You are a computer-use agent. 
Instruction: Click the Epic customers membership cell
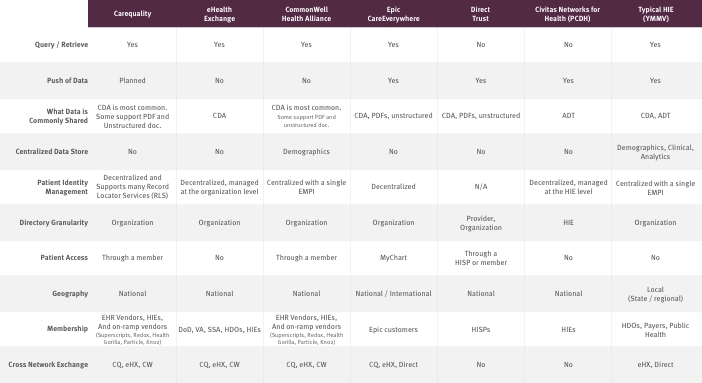pos(393,329)
